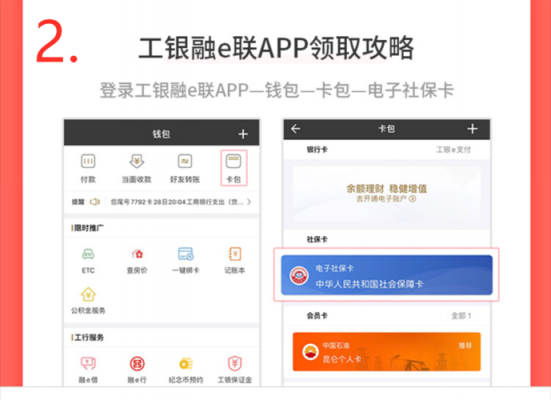The height and width of the screenshot is (400, 551).
Task: Expand the reminder message chevron
Action: click(x=249, y=202)
